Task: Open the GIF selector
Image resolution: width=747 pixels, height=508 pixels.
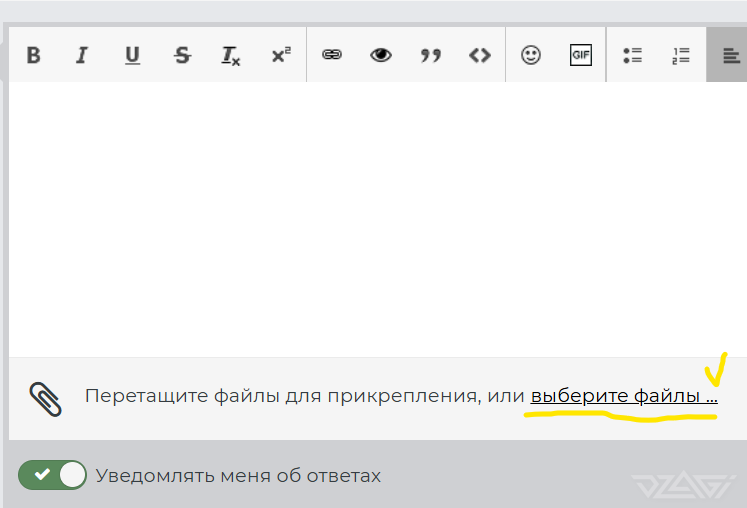Action: coord(581,55)
